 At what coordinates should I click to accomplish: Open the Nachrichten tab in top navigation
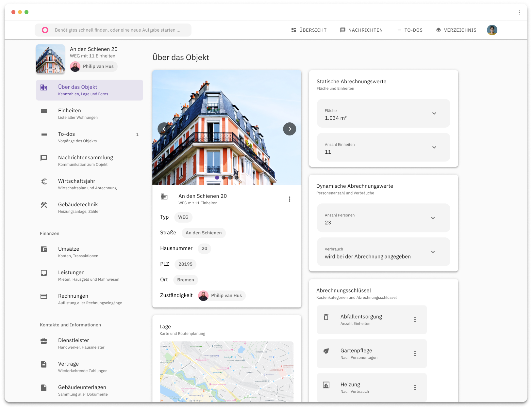tap(361, 30)
